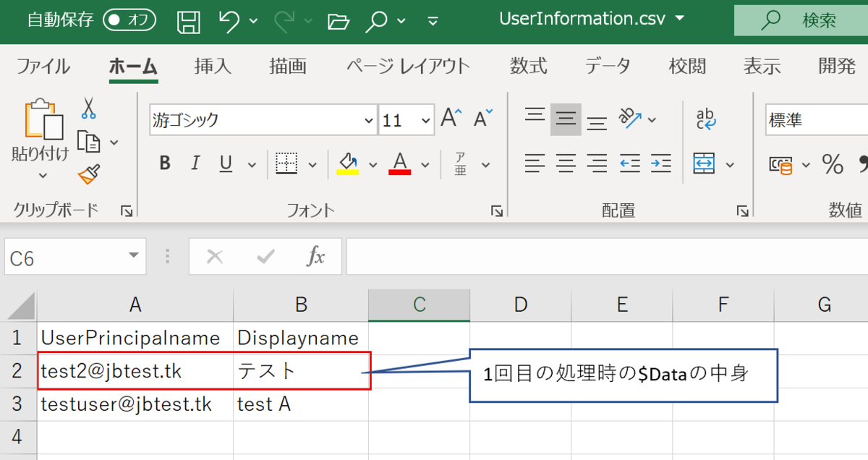Expand the 貼り付け options arrow
The height and width of the screenshot is (460, 868).
(42, 175)
